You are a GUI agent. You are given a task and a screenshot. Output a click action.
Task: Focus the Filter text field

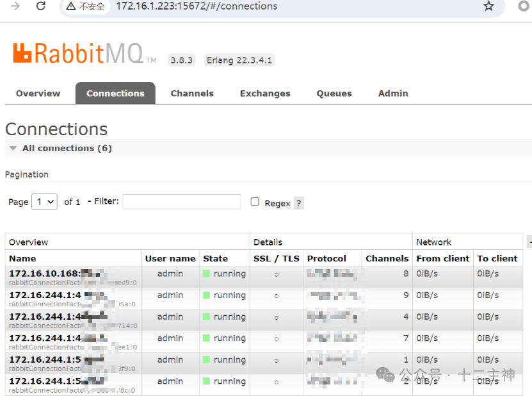pyautogui.click(x=182, y=202)
